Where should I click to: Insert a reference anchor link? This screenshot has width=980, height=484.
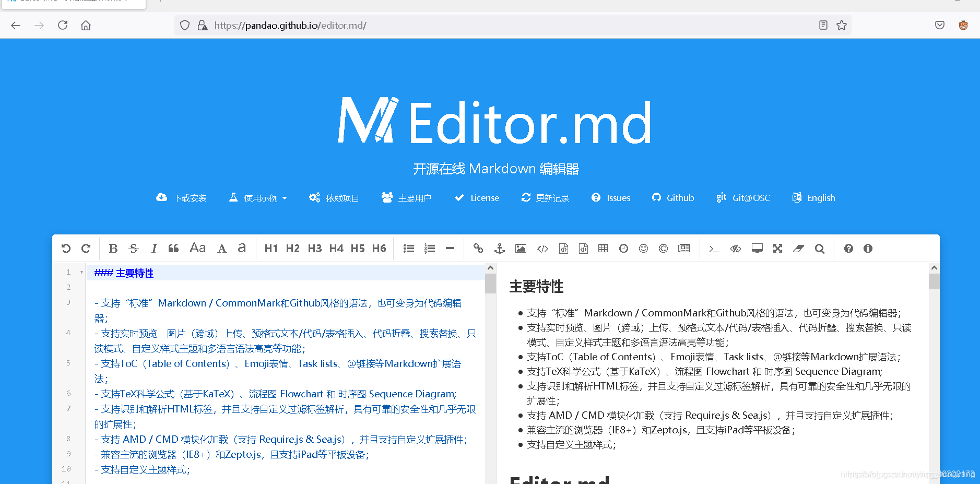click(x=500, y=249)
